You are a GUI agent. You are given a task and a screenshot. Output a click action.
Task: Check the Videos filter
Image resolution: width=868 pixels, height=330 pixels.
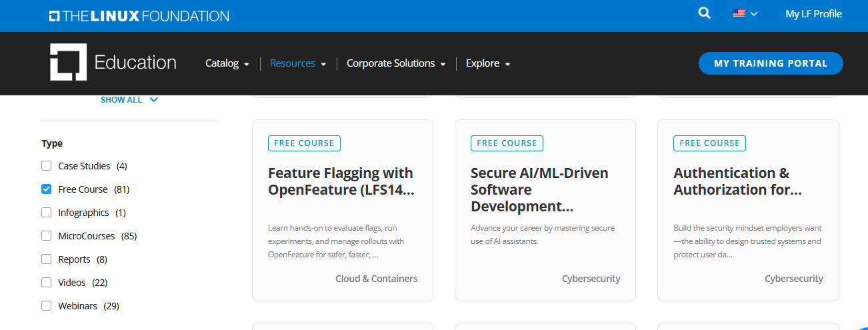(46, 283)
